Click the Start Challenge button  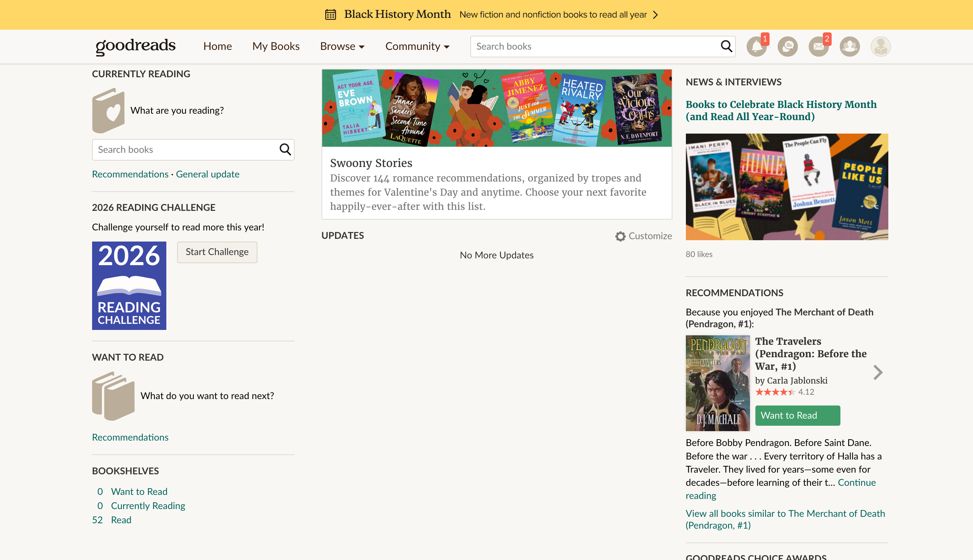(217, 252)
